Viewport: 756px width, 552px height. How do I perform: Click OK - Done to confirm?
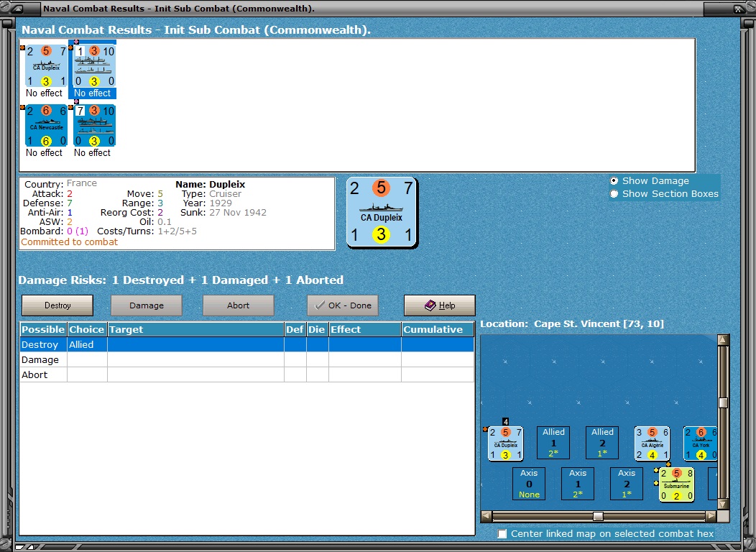pos(343,305)
